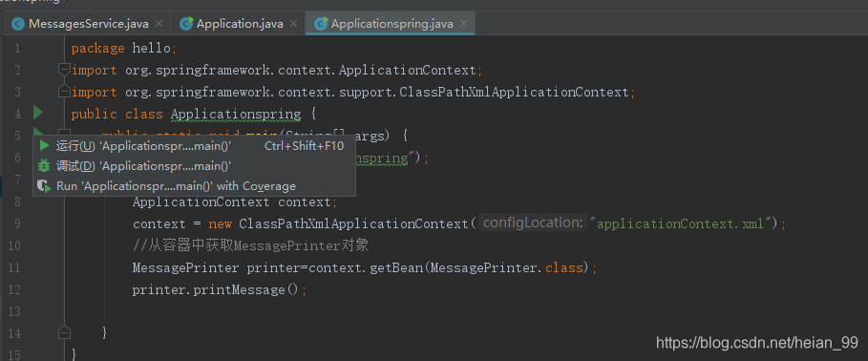Click the green run icon in popup menu
The image size is (868, 361).
pos(44,146)
